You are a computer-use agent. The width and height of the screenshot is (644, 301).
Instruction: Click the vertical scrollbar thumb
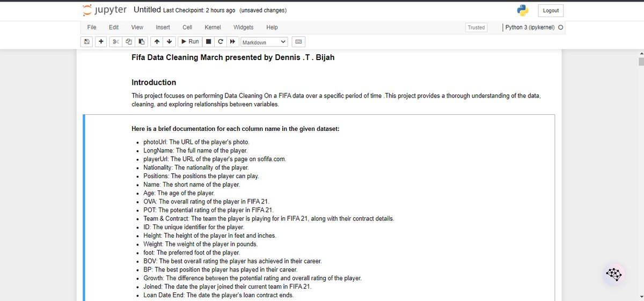(x=640, y=61)
